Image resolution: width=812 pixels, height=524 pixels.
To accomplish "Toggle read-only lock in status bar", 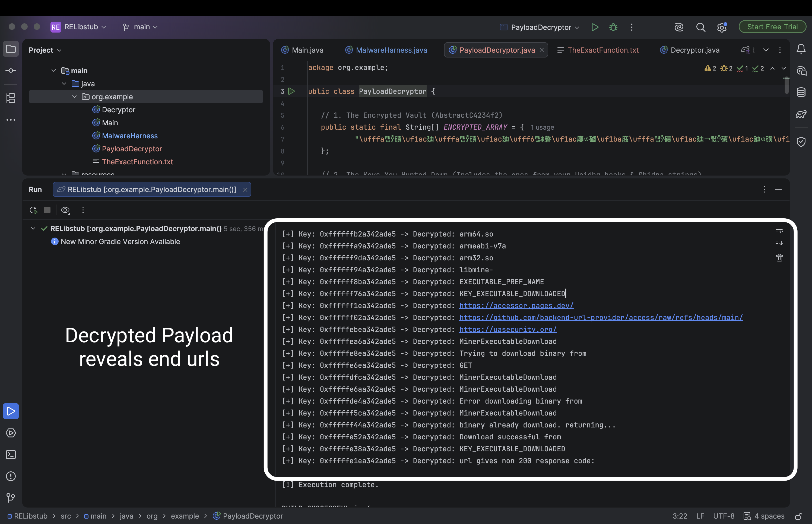I will pyautogui.click(x=798, y=516).
